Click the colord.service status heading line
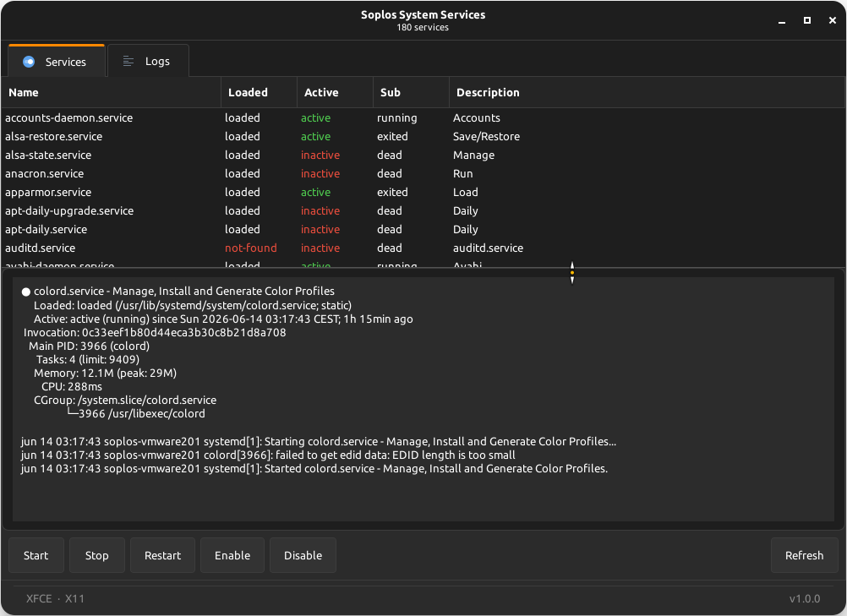 184,291
